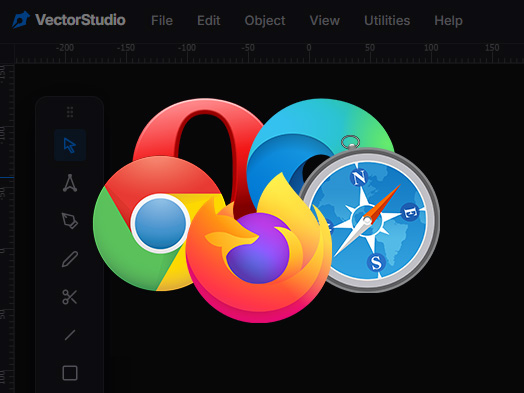Select the Pencil tool
Viewport: 524px width, 393px height.
click(x=70, y=259)
